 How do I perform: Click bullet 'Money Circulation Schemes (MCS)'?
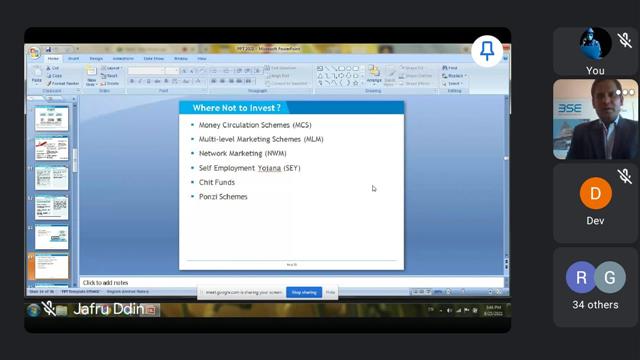click(255, 125)
